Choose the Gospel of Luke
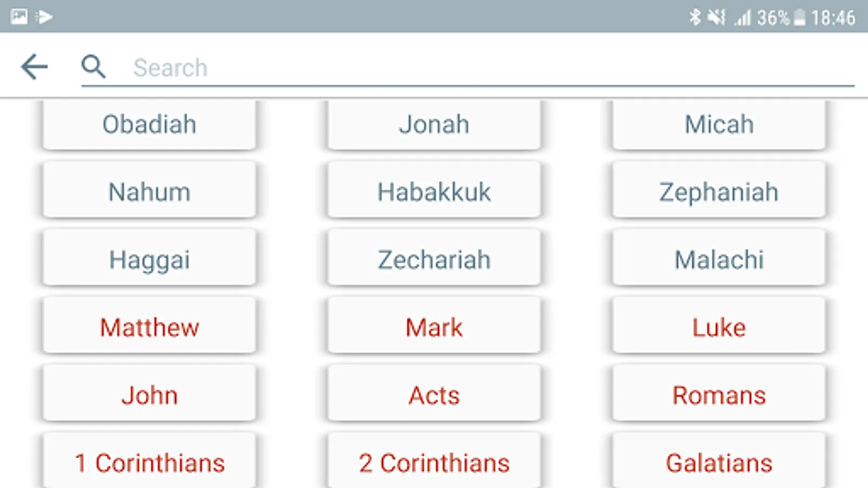 point(719,328)
